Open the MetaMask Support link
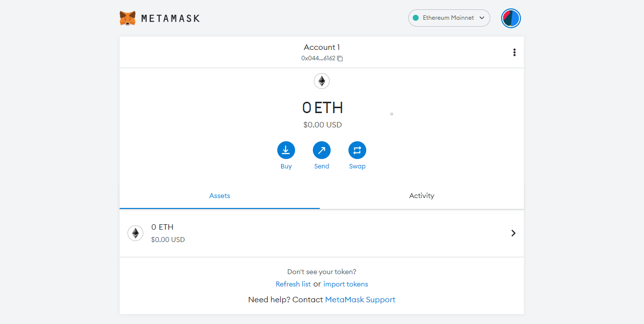This screenshot has height=324, width=644. pos(360,300)
